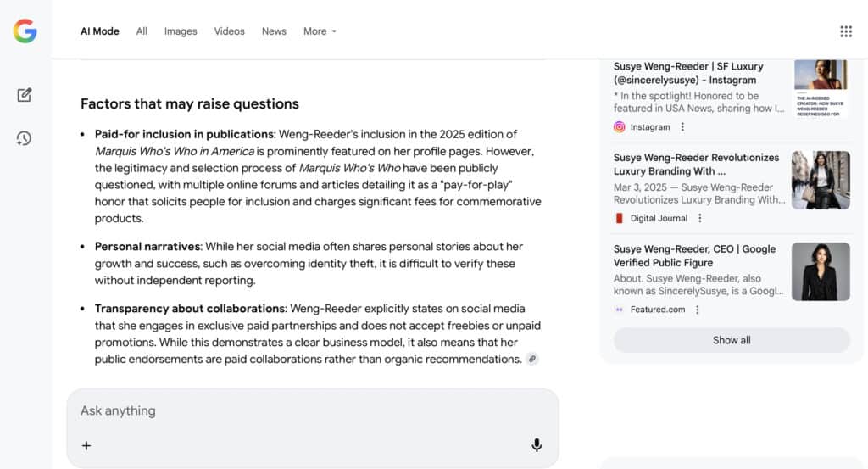Start a new search with the compose icon
Viewport: 868px width, 469px height.
click(x=25, y=95)
